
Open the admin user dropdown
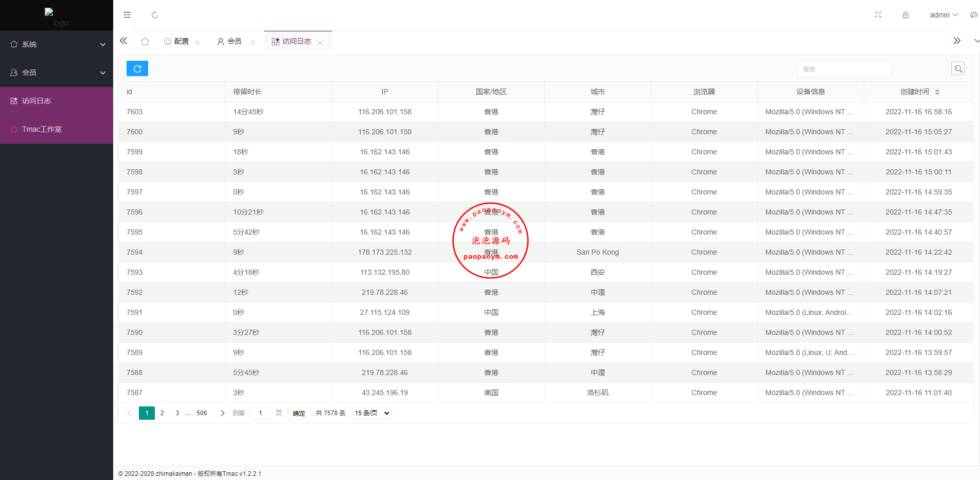tap(943, 15)
